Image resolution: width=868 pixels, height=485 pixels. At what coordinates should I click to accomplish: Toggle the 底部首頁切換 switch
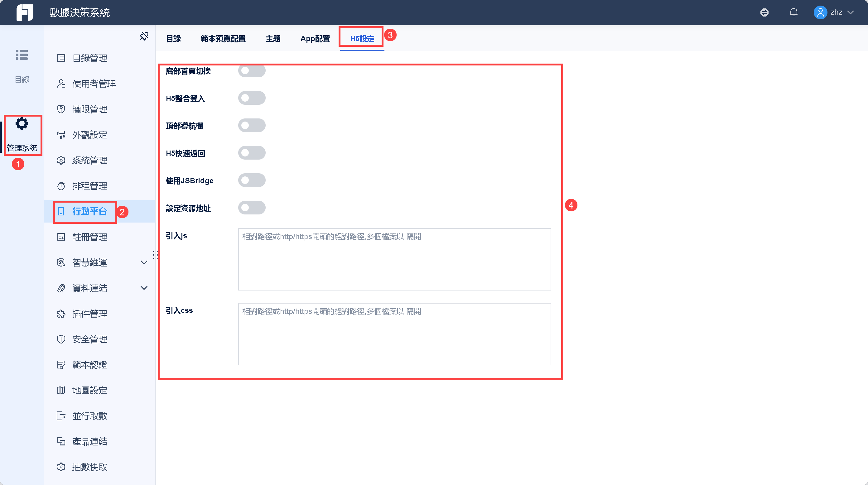(x=252, y=71)
